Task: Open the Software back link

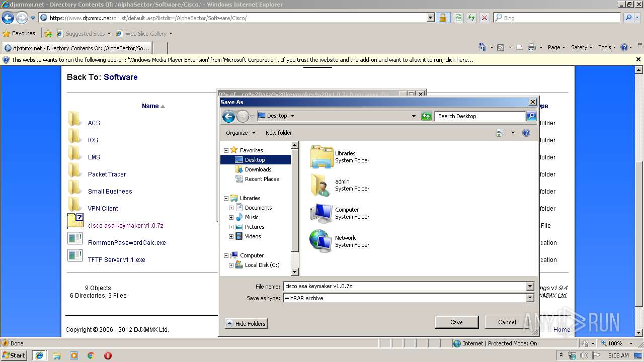Action: [121, 77]
